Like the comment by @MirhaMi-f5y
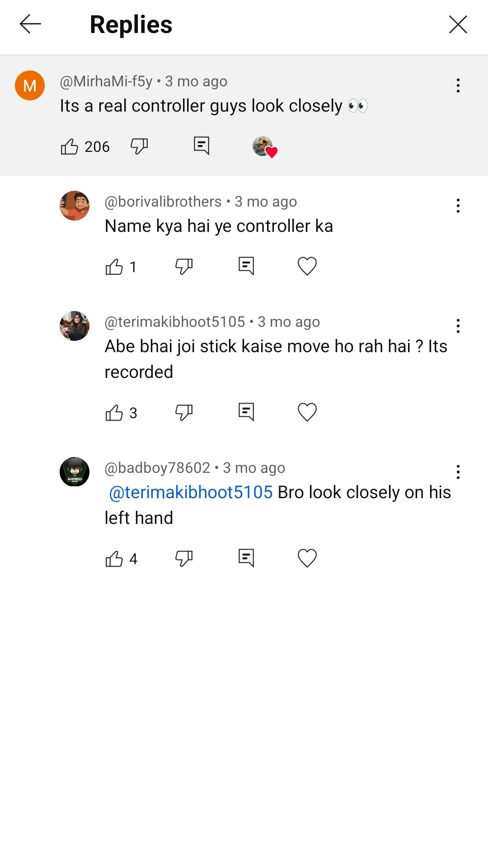The width and height of the screenshot is (488, 868). coord(70,146)
